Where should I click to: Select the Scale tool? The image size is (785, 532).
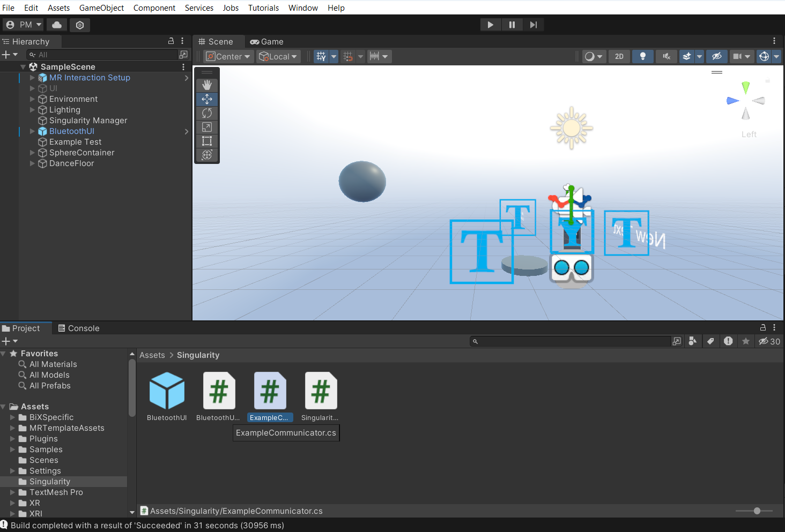pyautogui.click(x=207, y=127)
